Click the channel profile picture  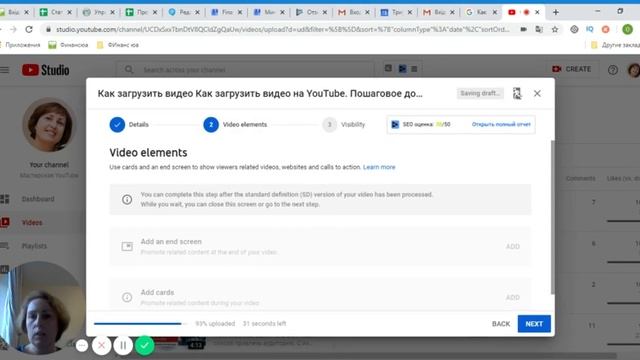point(49,125)
